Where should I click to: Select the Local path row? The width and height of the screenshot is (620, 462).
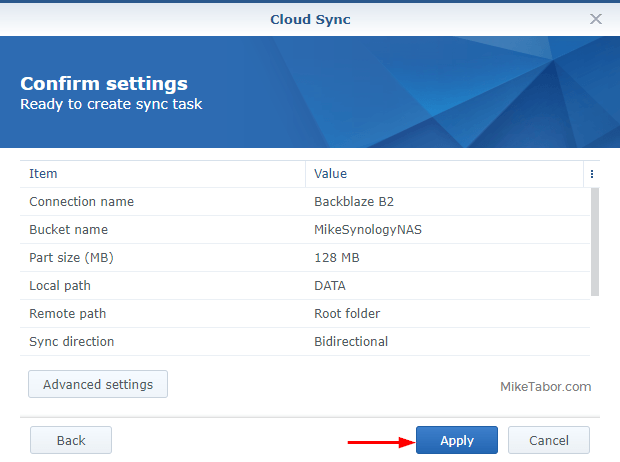click(x=305, y=286)
